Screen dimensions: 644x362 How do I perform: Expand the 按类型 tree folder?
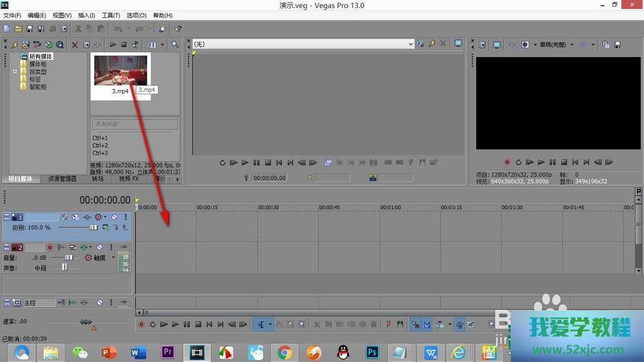[14, 71]
